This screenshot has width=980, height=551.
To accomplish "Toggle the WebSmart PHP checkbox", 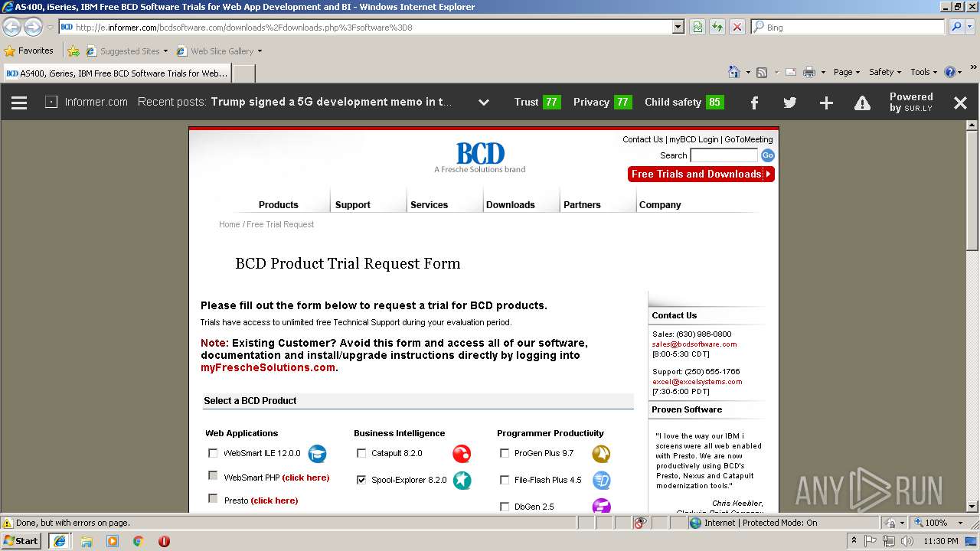I will 213,475.
